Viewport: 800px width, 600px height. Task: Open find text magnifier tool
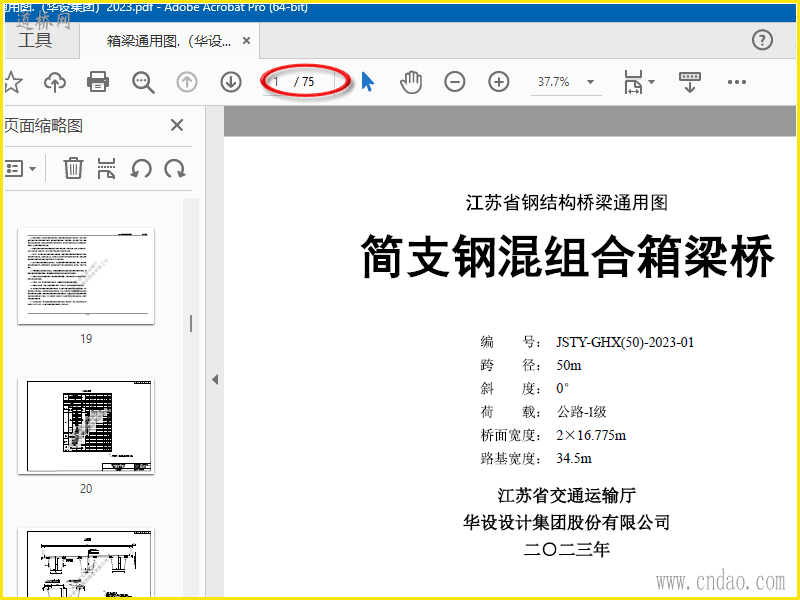[x=143, y=82]
